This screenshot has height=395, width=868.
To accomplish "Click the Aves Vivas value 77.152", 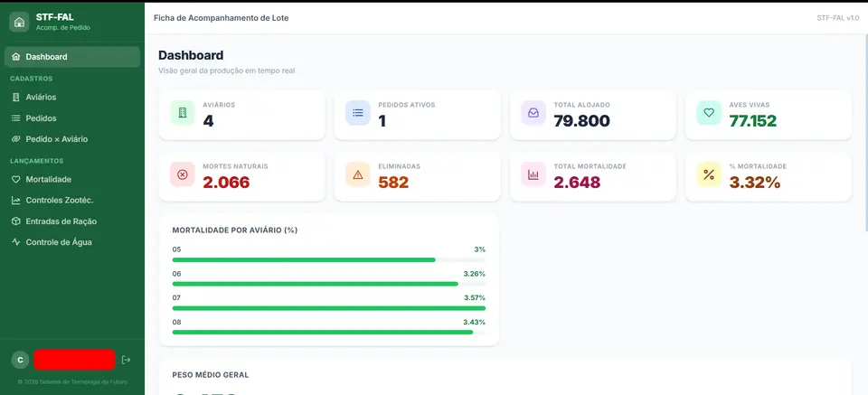I will pos(753,120).
